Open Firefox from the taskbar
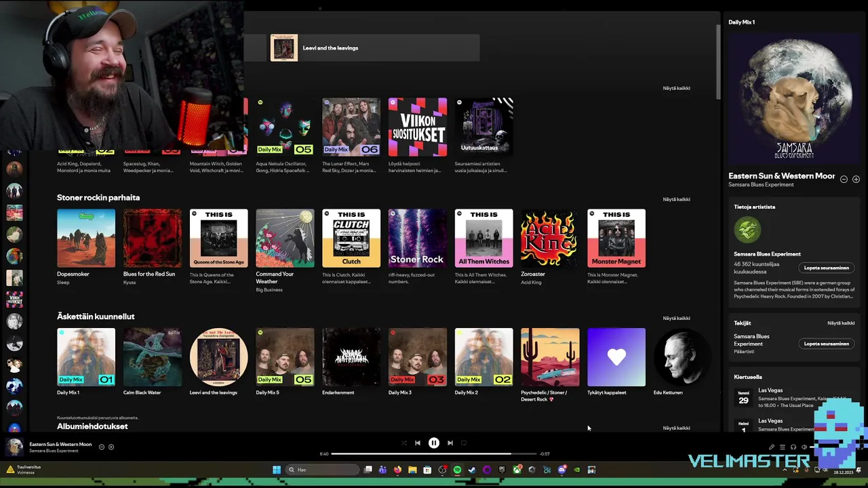The height and width of the screenshot is (488, 868). pyautogui.click(x=397, y=470)
